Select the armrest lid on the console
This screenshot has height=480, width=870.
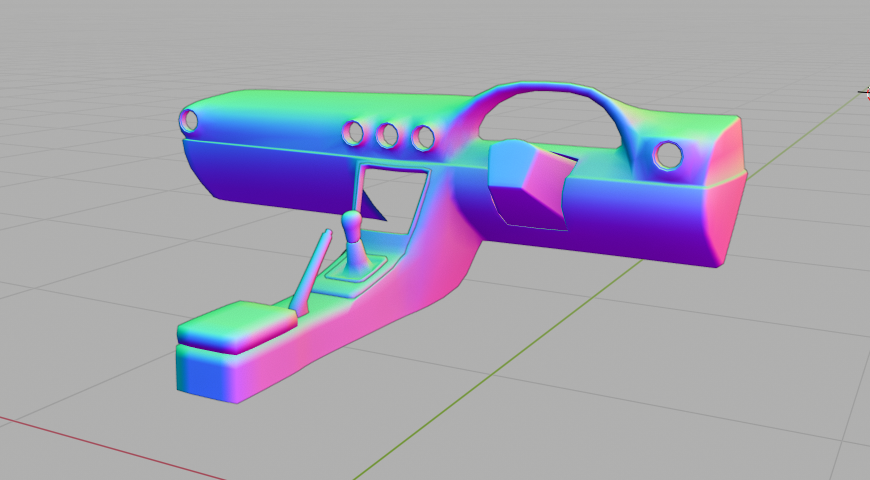[237, 327]
